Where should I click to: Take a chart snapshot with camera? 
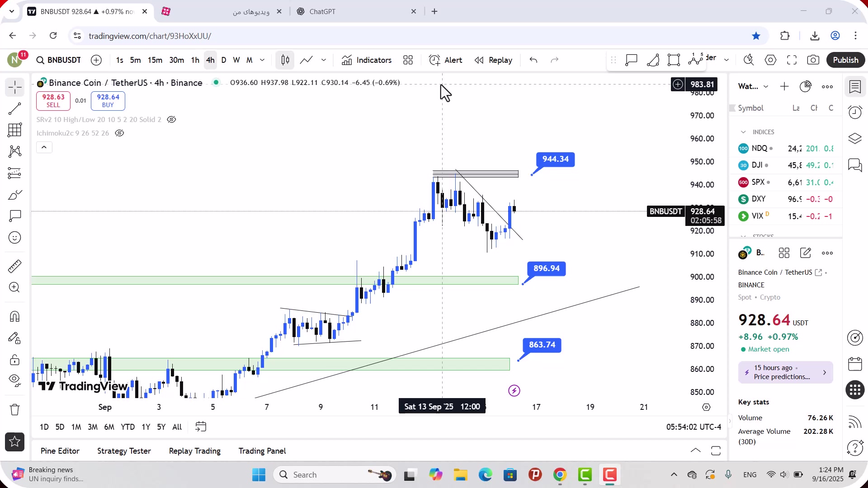813,60
